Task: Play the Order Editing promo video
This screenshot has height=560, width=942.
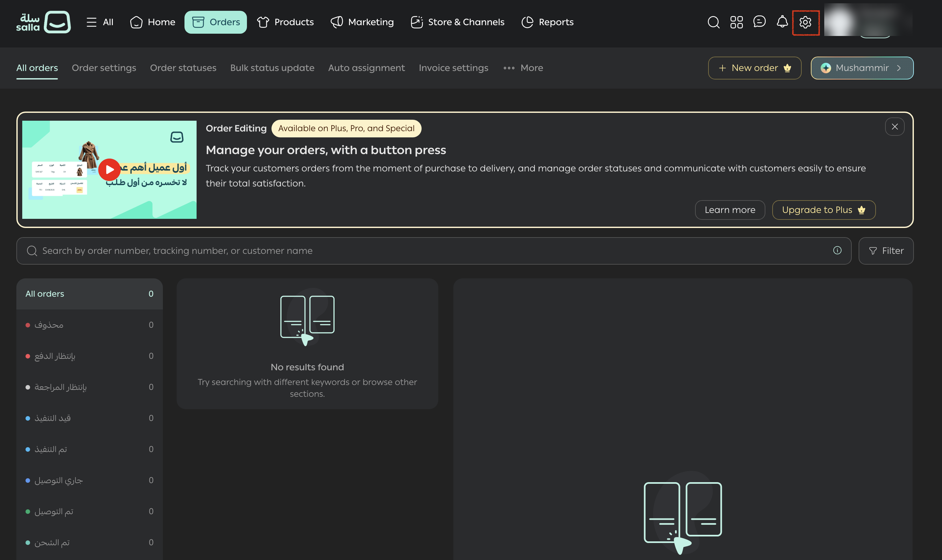Action: click(x=109, y=169)
